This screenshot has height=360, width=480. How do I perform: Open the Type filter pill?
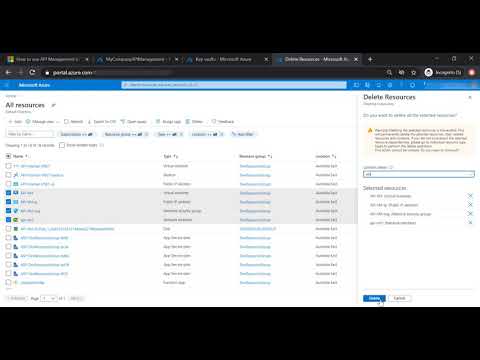coord(169,134)
